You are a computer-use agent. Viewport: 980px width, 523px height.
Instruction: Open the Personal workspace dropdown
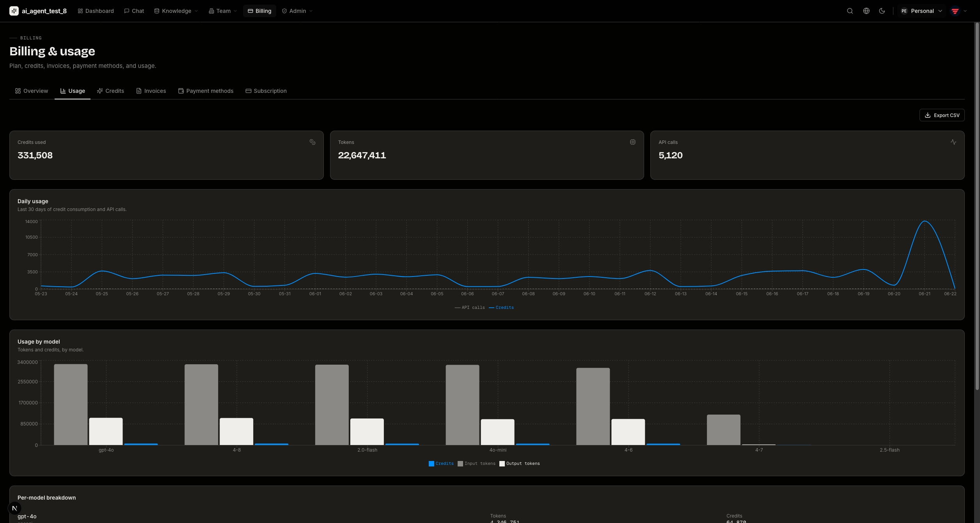(921, 11)
